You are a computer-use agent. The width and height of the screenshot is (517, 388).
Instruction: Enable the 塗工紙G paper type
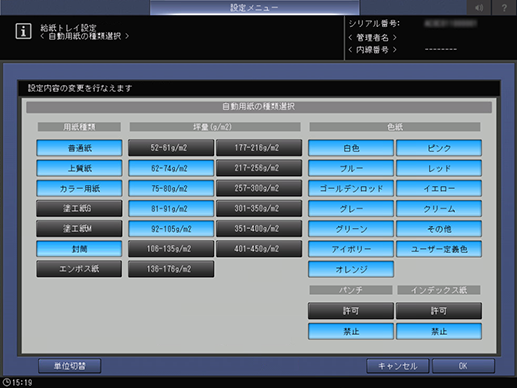pos(79,208)
